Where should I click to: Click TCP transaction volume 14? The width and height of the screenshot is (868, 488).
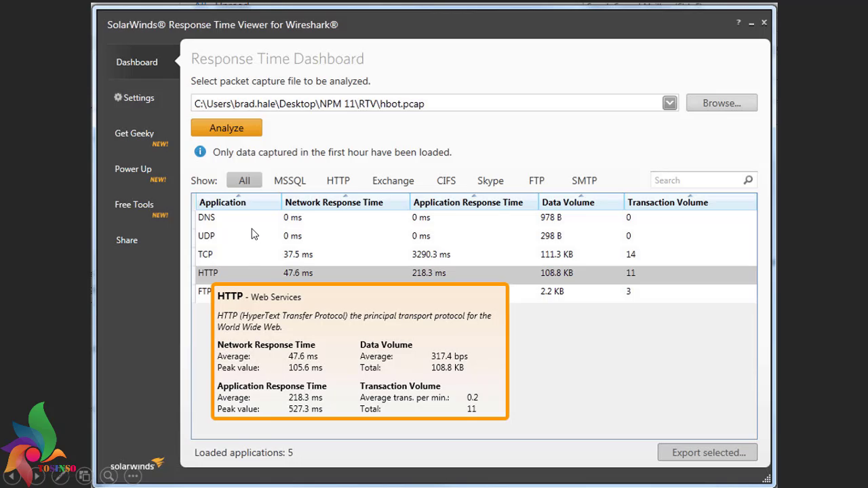click(631, 254)
